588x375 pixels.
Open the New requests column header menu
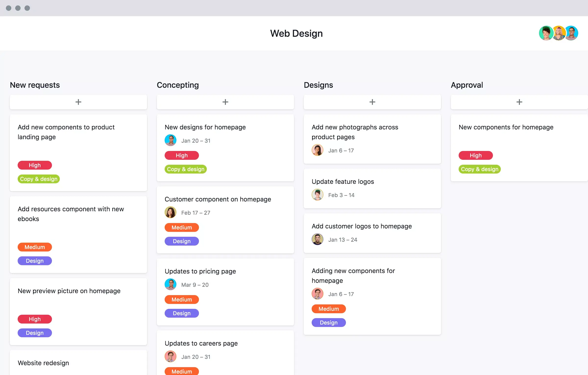click(35, 84)
